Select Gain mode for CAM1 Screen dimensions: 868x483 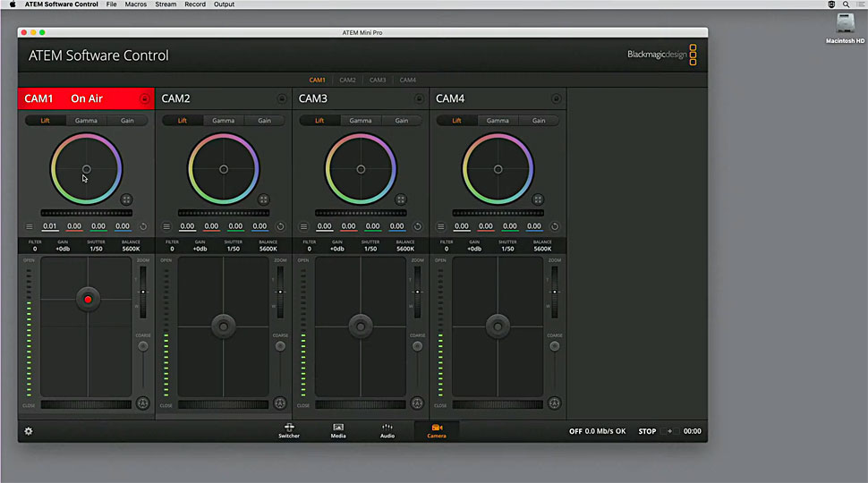[x=127, y=121]
